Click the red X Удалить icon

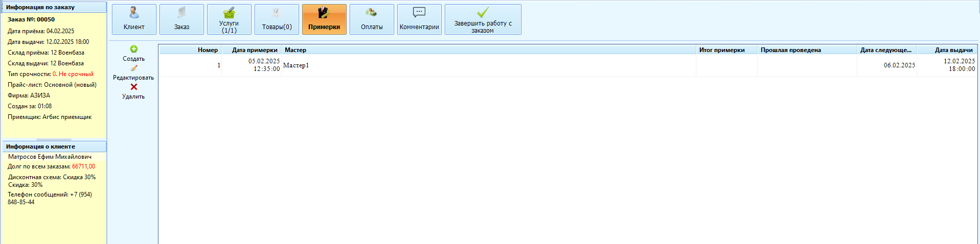click(x=133, y=87)
